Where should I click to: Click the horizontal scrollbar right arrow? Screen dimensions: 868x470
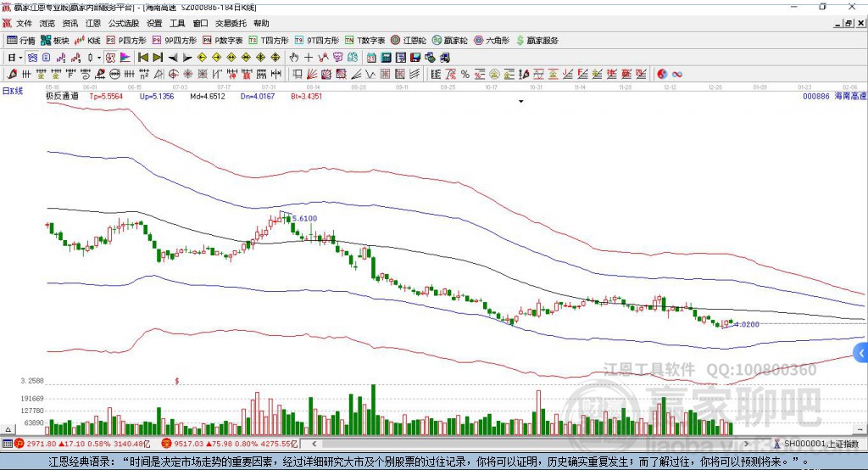click(x=746, y=444)
